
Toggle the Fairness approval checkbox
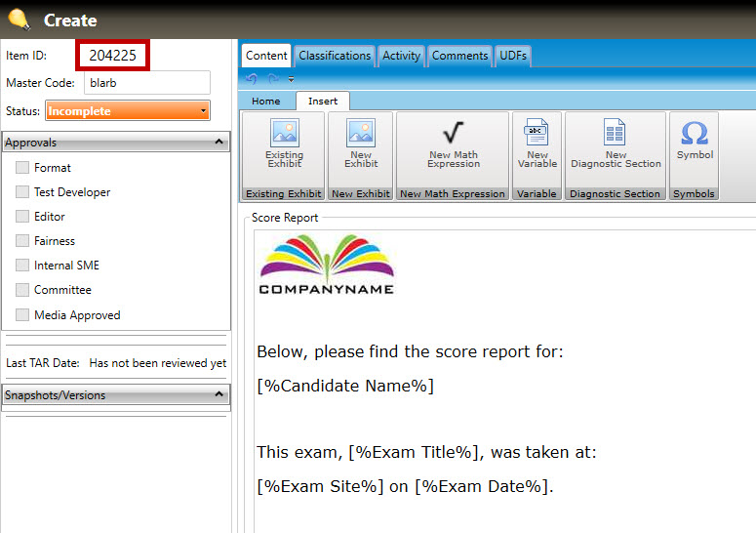(22, 241)
